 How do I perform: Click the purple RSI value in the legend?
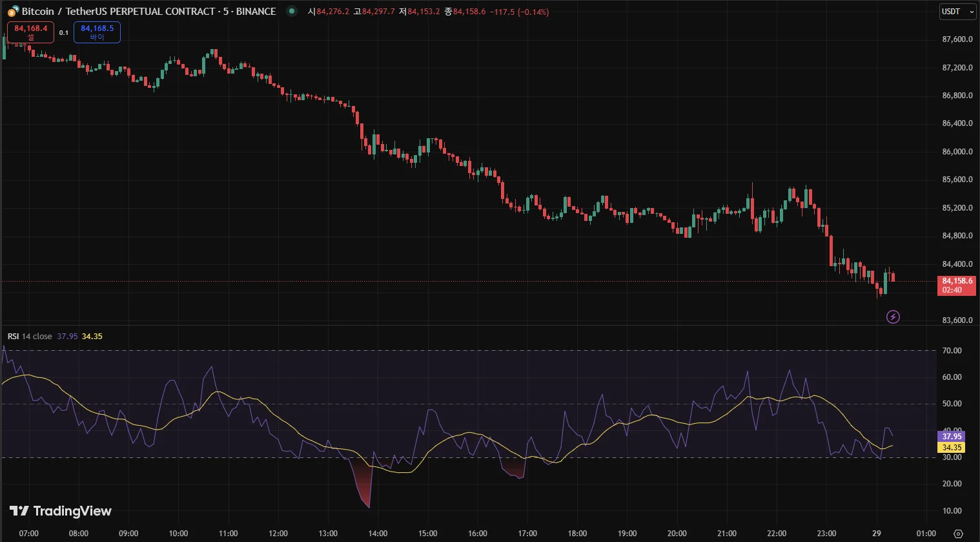67,337
